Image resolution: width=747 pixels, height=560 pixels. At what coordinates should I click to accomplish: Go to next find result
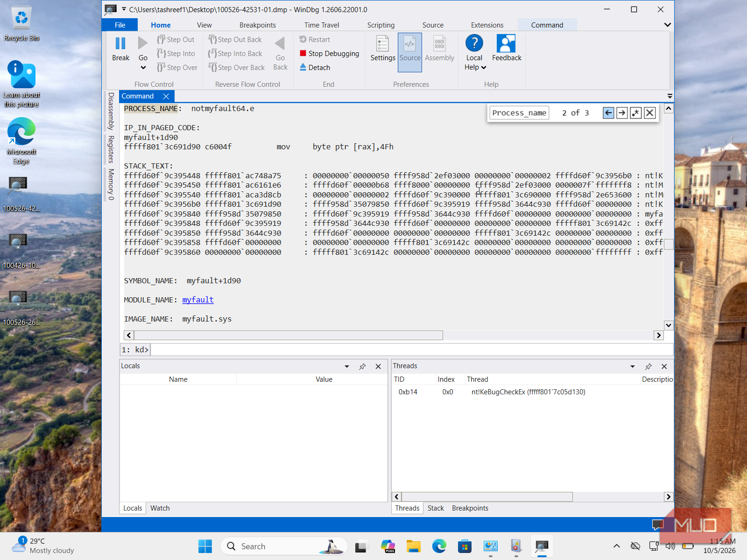622,113
